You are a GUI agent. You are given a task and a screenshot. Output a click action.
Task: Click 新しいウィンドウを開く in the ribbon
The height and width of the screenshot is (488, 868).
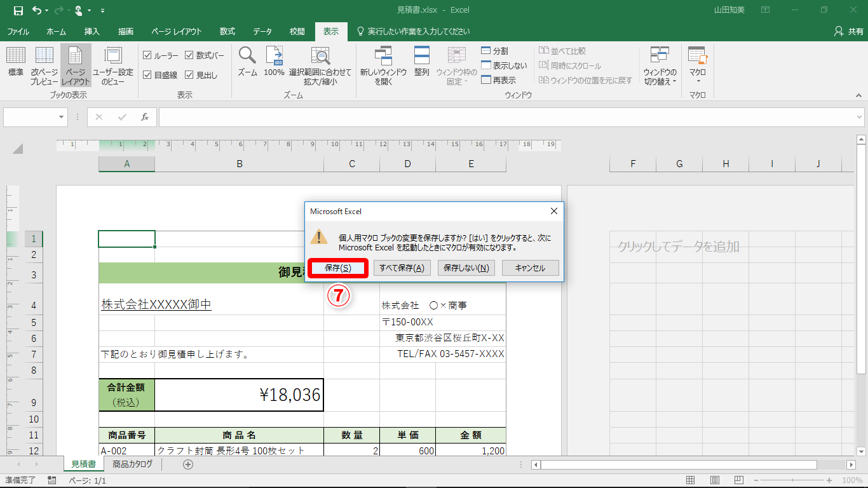[383, 66]
